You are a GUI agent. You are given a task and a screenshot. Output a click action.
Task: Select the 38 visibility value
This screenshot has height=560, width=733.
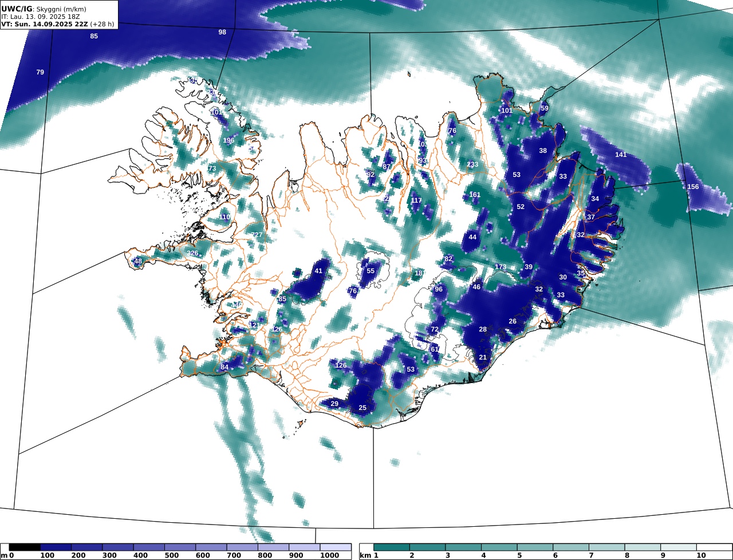coord(543,151)
